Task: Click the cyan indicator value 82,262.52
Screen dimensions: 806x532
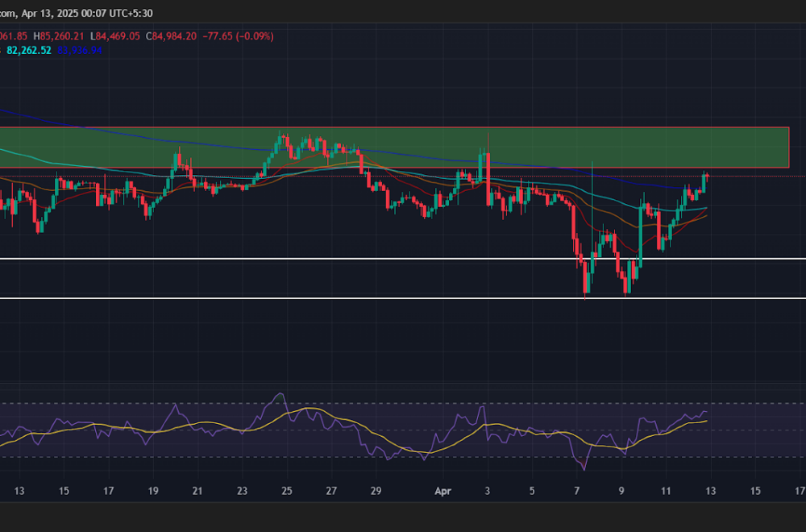Action: [29, 50]
